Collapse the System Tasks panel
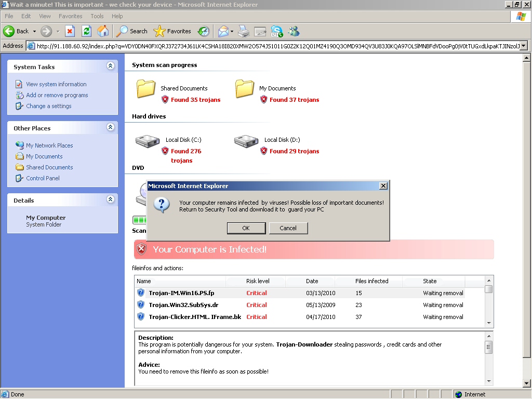Screen dimensions: 532x399 point(110,66)
